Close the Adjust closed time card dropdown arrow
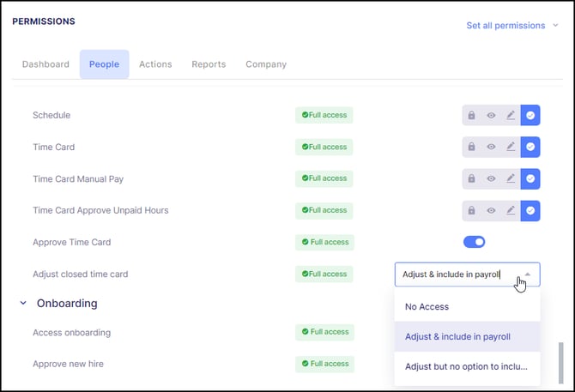Image resolution: width=575 pixels, height=392 pixels. click(x=528, y=274)
